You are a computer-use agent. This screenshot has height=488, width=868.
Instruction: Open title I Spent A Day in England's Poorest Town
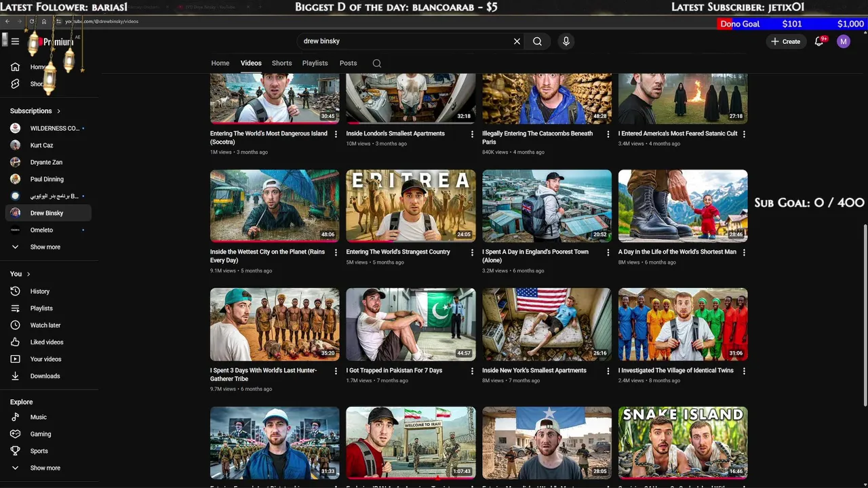pyautogui.click(x=535, y=256)
